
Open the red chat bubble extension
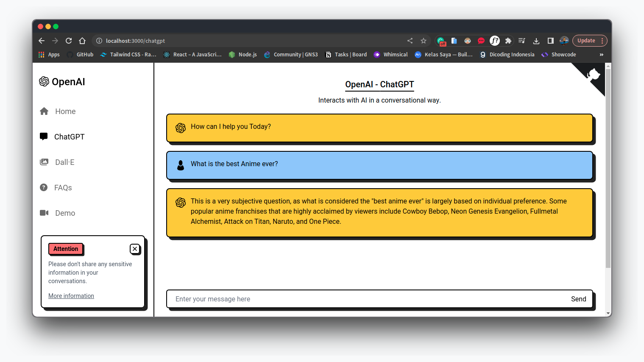click(481, 41)
